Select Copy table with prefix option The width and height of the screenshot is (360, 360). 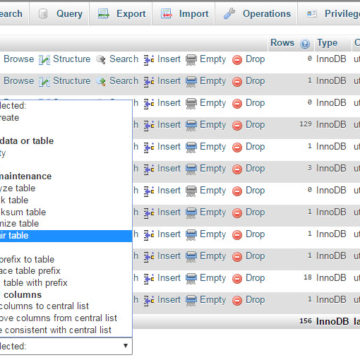[66, 283]
